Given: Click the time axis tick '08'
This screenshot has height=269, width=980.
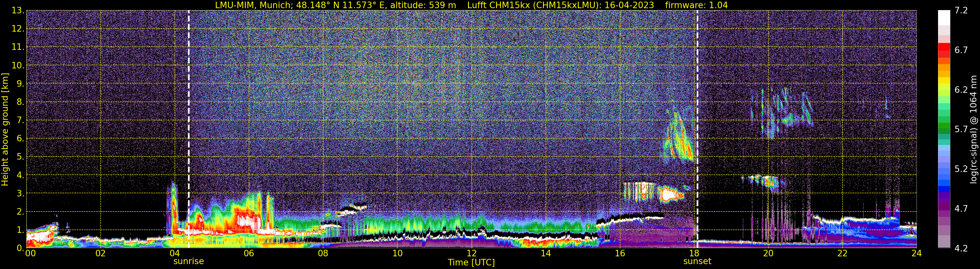Looking at the screenshot, I should click(323, 253).
